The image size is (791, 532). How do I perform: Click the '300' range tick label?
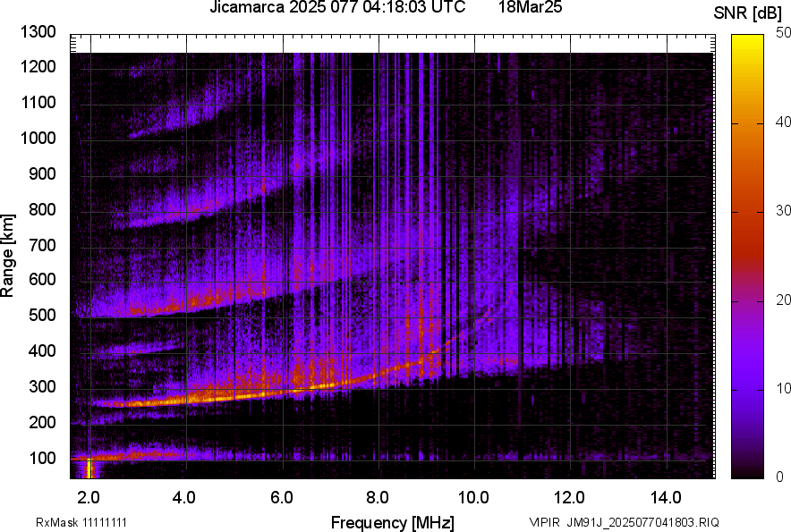(42, 386)
